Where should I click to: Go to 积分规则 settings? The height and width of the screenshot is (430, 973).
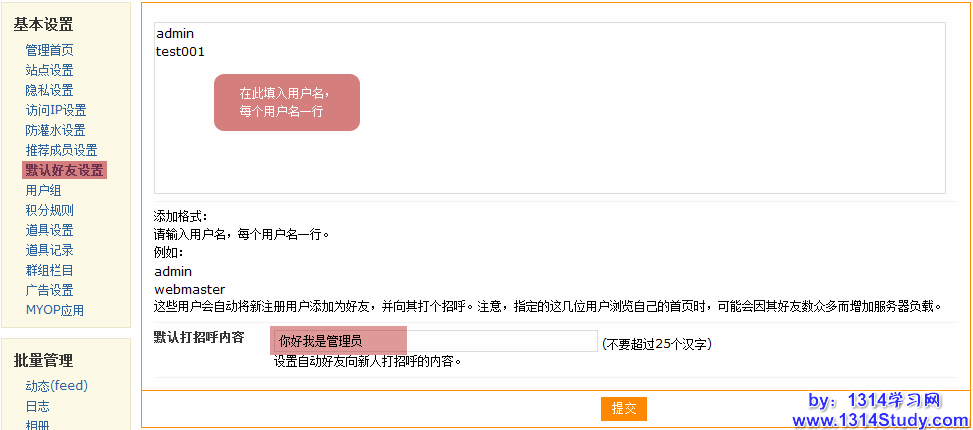(x=49, y=210)
